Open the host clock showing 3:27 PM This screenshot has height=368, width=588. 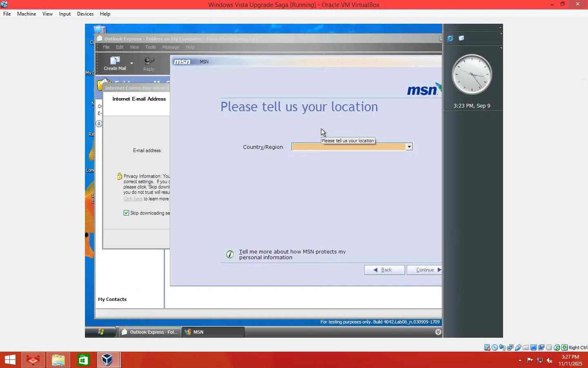(x=570, y=360)
